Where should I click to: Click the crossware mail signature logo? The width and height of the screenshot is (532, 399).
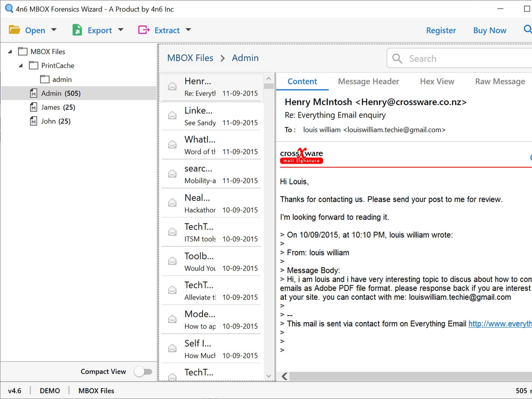[x=302, y=156]
